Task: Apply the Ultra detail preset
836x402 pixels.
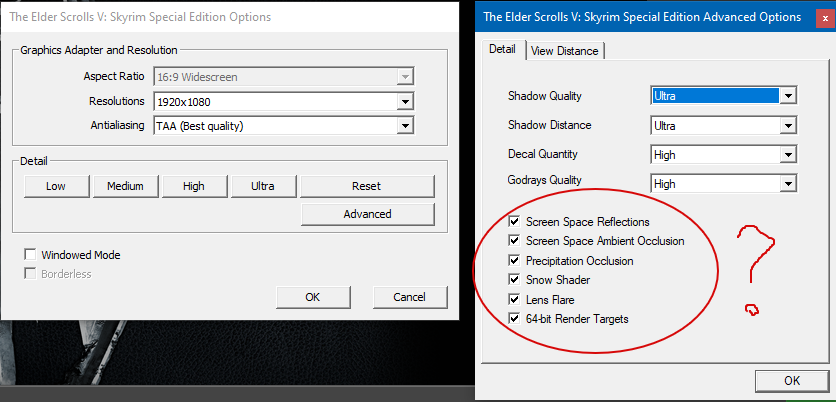Action: tap(263, 186)
